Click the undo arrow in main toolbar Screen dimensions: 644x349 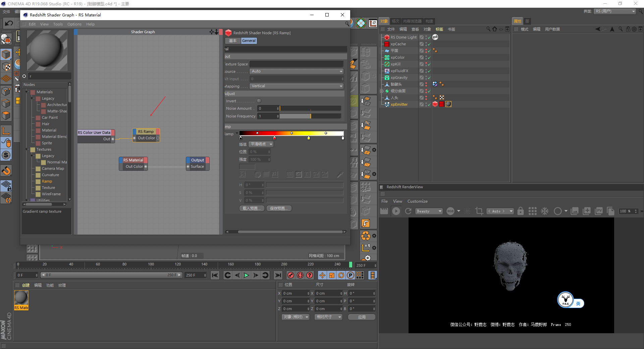pyautogui.click(x=9, y=23)
